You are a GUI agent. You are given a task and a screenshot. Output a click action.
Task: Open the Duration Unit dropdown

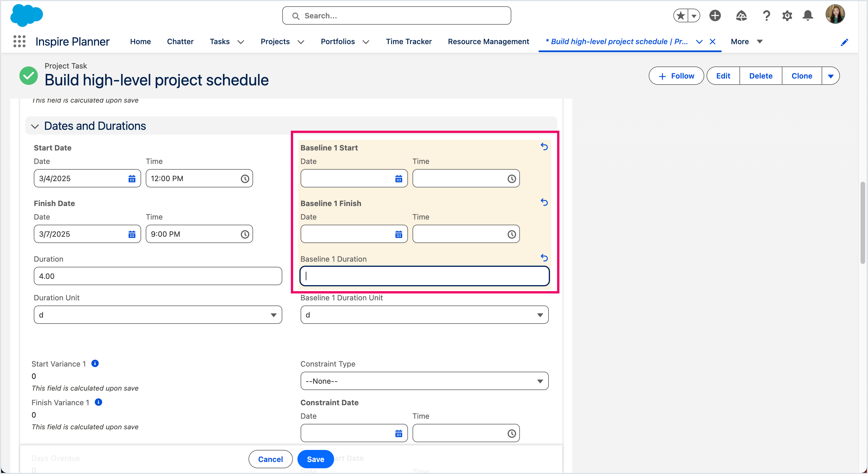[158, 315]
